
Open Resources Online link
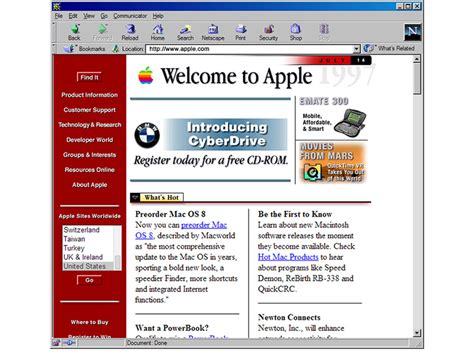click(89, 170)
